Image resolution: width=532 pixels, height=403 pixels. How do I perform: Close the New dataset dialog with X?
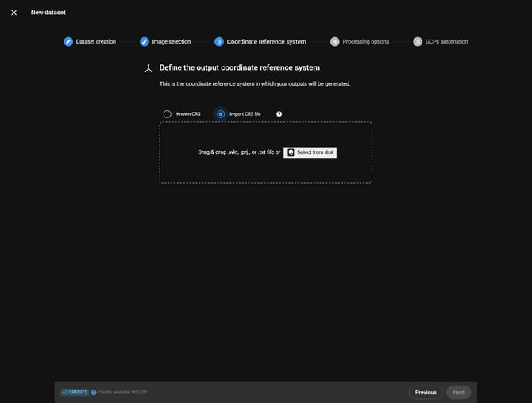coord(14,13)
